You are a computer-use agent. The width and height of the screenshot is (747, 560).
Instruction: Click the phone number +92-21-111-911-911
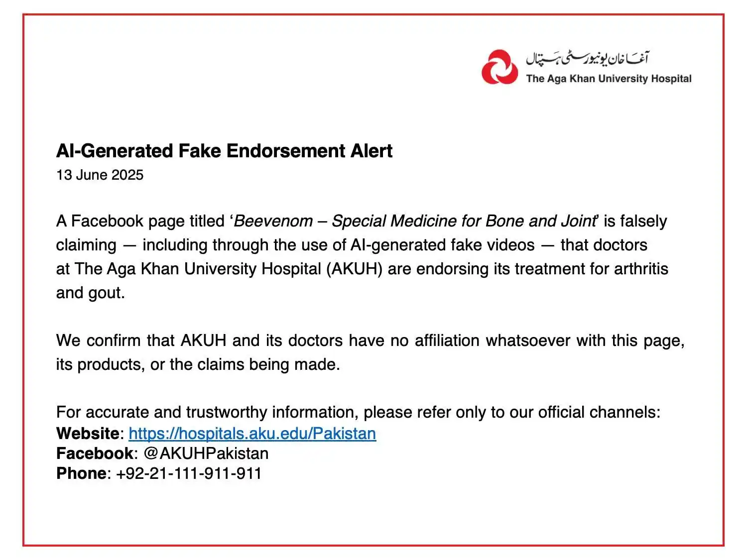click(x=189, y=473)
